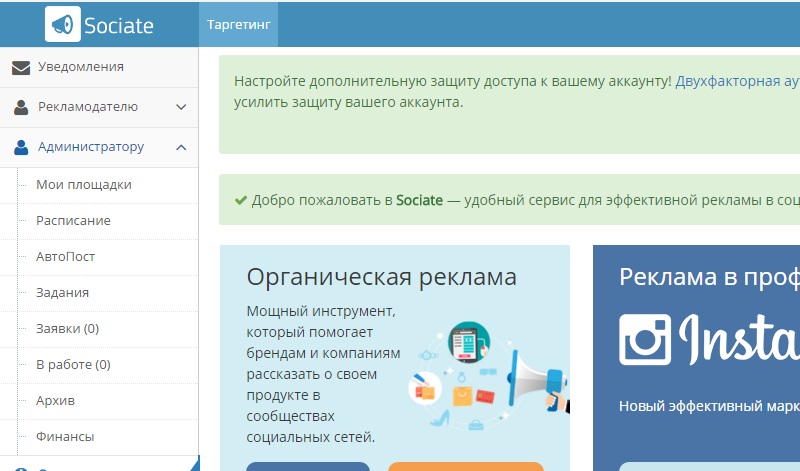This screenshot has width=800, height=471.
Task: Click the blue user icon beside Администратору
Action: point(21,147)
